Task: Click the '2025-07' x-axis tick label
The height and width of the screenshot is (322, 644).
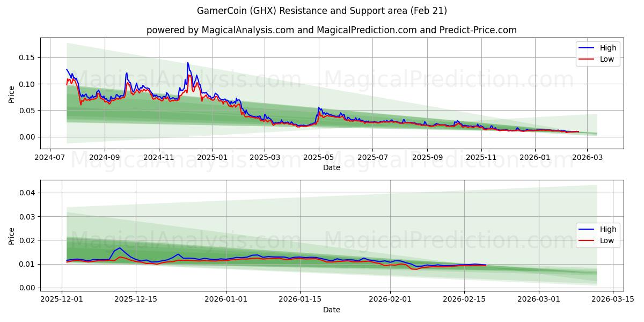Action: (x=372, y=158)
